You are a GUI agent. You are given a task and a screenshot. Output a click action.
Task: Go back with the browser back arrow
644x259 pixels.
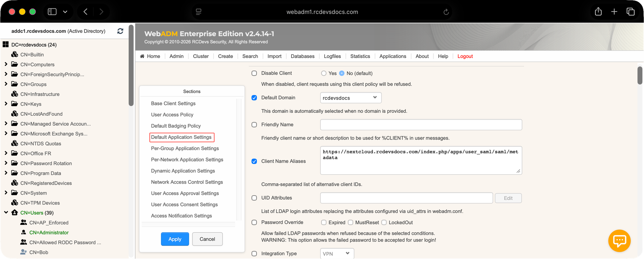85,12
